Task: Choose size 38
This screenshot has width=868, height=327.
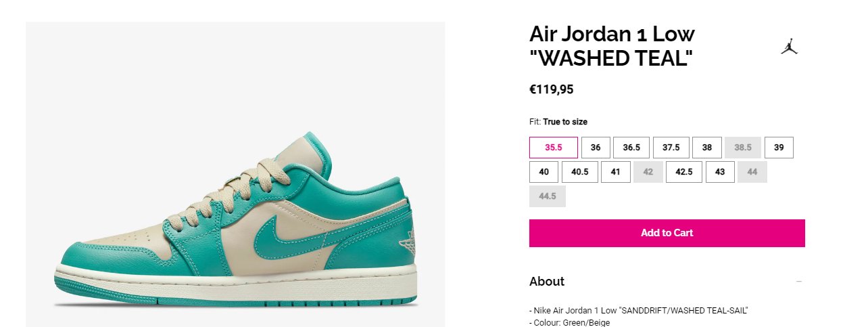Action: [707, 148]
